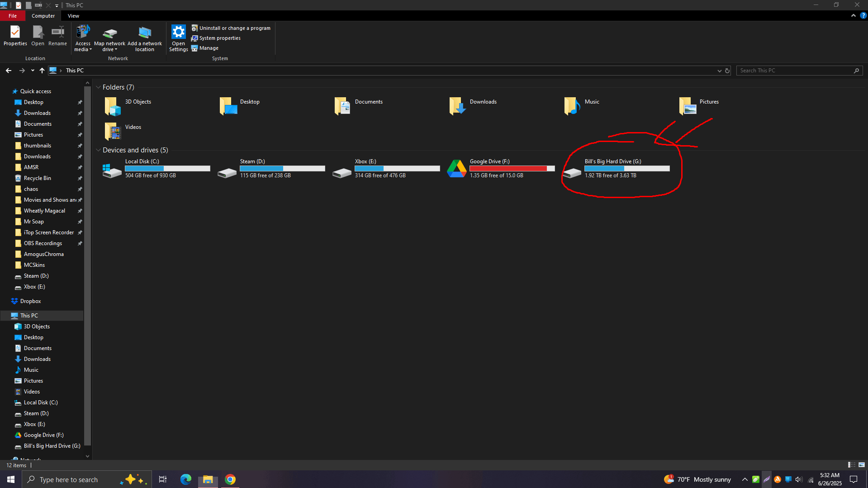Image resolution: width=868 pixels, height=488 pixels.
Task: Unpin OBS Recordings from Quick access
Action: click(80, 243)
